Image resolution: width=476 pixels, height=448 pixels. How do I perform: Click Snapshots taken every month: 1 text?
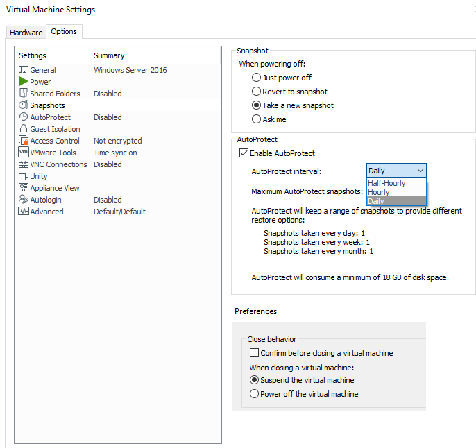click(x=318, y=251)
